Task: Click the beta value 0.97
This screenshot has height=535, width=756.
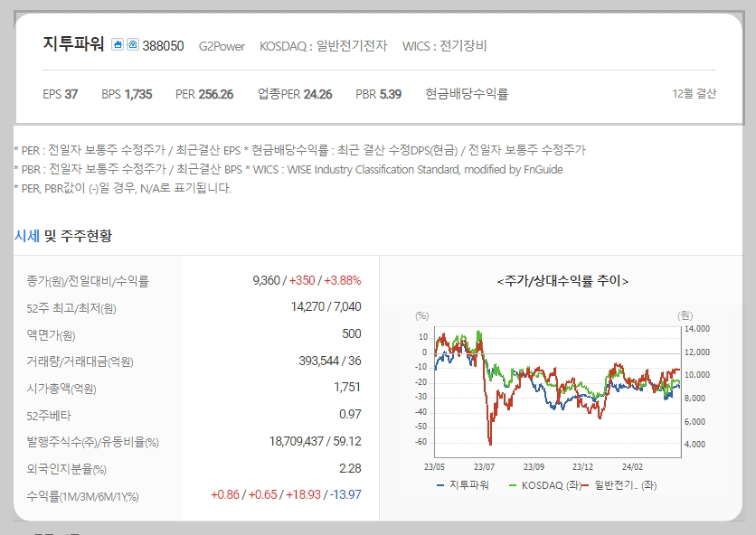Action: click(350, 415)
